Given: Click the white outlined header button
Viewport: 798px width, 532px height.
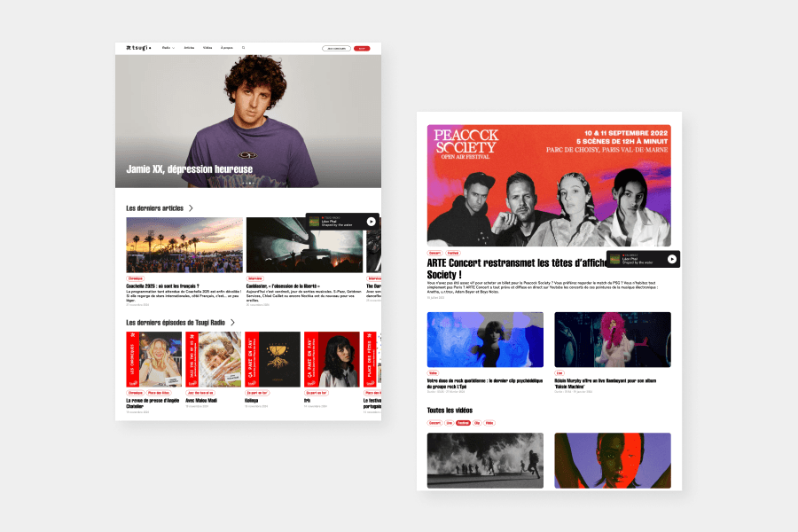Looking at the screenshot, I should click(x=336, y=49).
